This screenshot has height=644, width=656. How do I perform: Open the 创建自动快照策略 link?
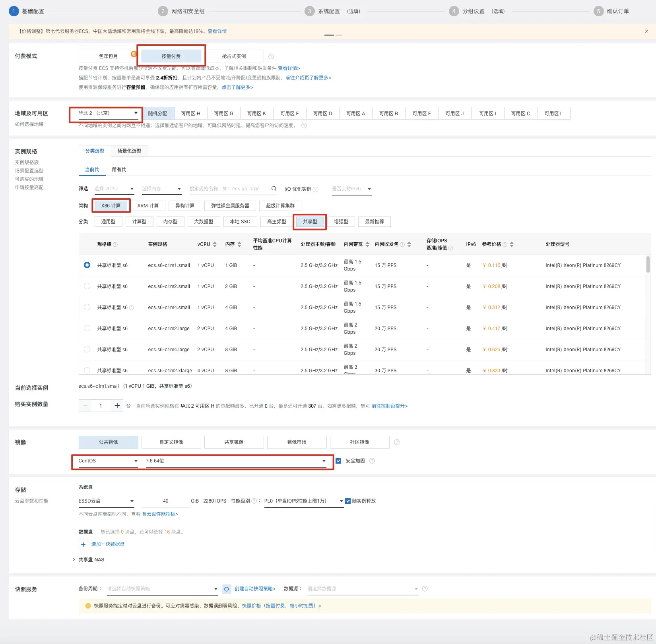pos(255,589)
